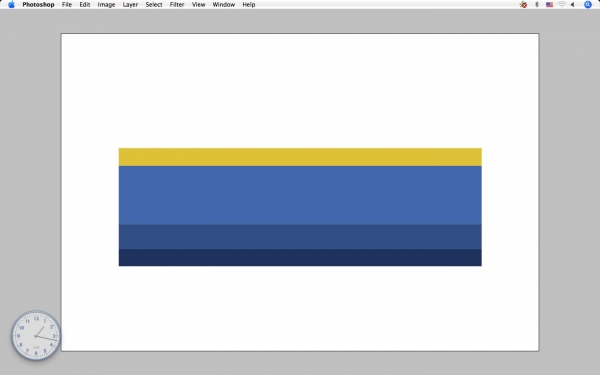Open the Filter menu
This screenshot has width=600, height=375.
pos(177,5)
